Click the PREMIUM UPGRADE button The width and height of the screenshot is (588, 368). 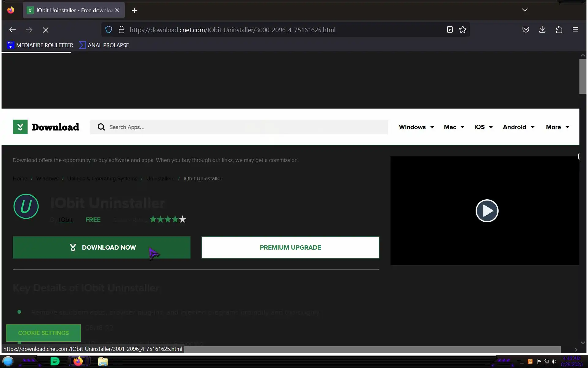tap(290, 247)
